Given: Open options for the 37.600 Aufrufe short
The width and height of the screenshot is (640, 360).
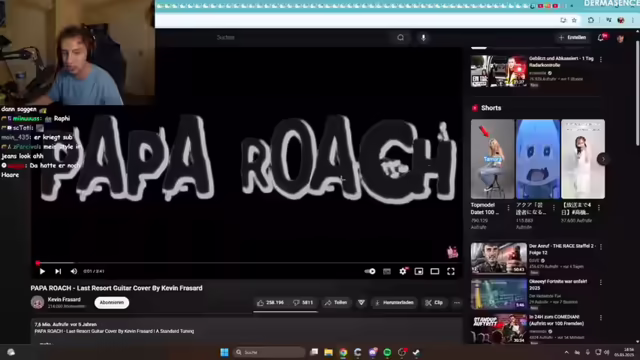Looking at the screenshot, I should click(x=599, y=208).
